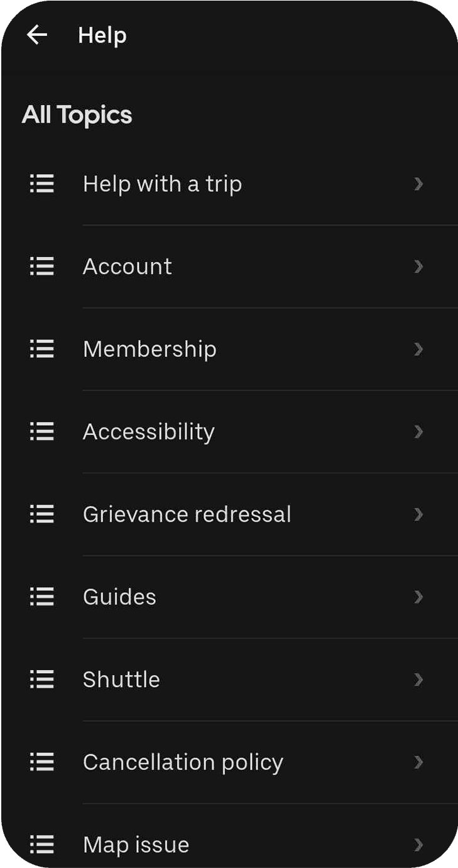This screenshot has width=458, height=868.
Task: Click list icon beside Shuttle
Action: pos(42,679)
